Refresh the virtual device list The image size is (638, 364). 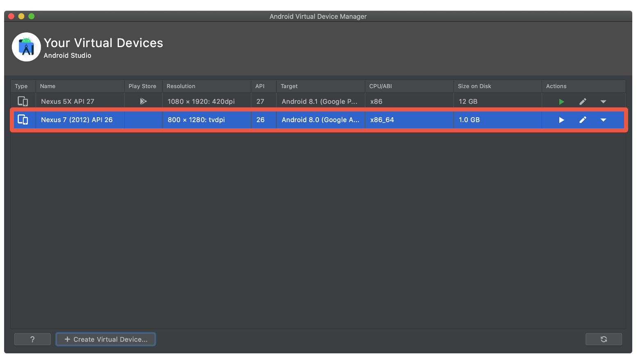point(604,339)
